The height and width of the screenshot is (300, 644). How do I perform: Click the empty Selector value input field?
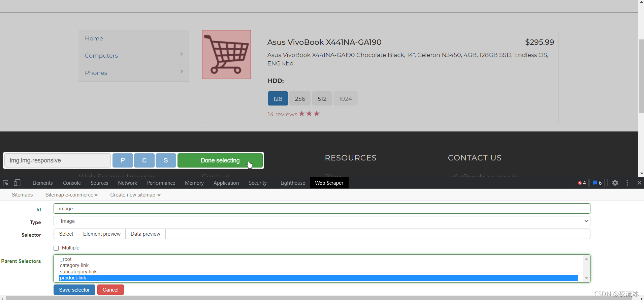click(378, 234)
